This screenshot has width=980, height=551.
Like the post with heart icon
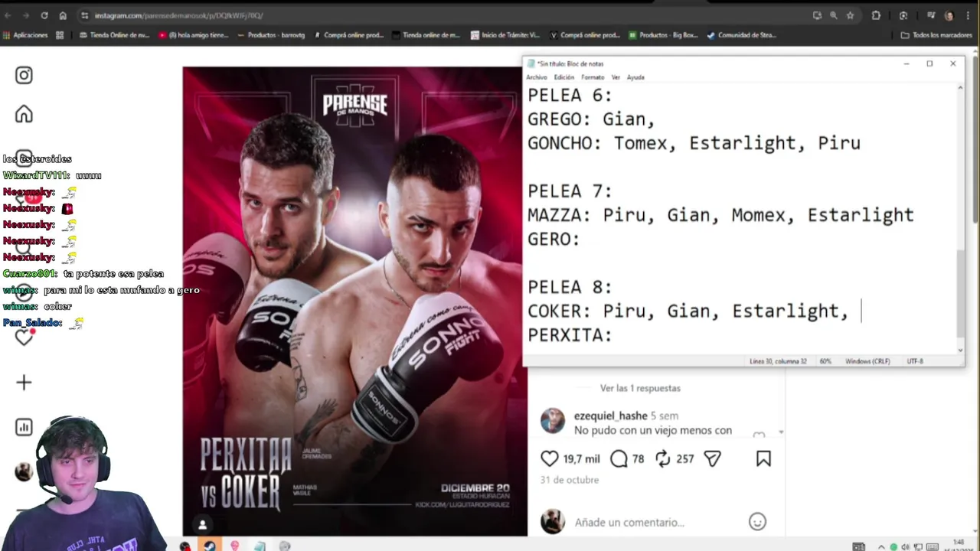(550, 458)
